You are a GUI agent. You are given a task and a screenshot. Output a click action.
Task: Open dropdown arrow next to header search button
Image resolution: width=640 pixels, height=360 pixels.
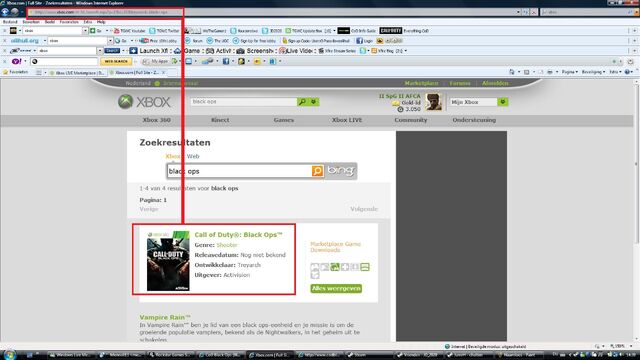(313, 102)
